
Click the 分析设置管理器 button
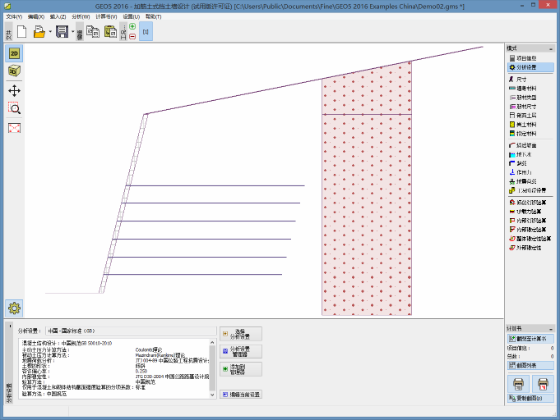pos(241,351)
